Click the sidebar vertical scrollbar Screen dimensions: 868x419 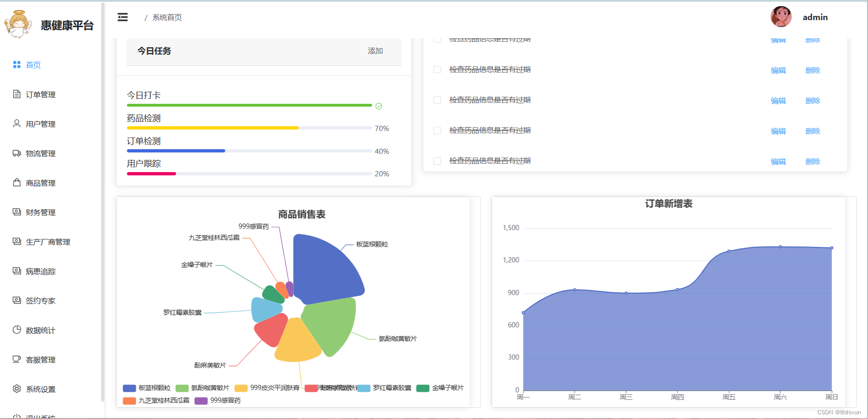click(103, 201)
